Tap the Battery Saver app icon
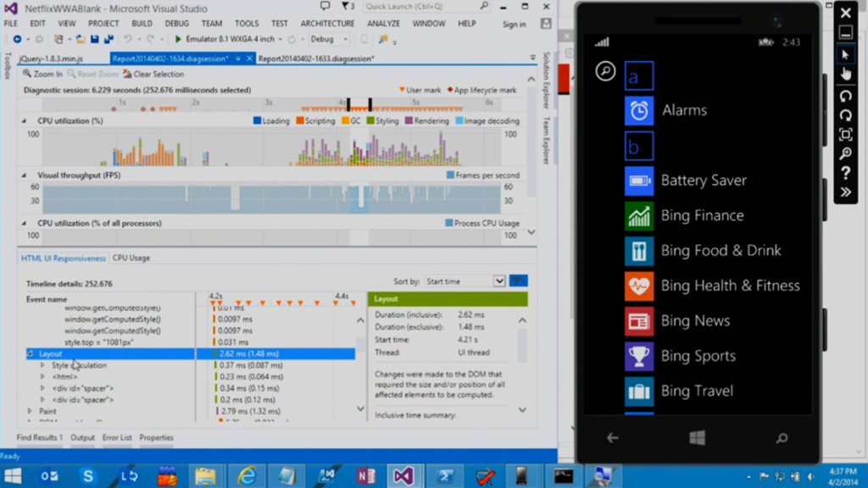 click(639, 181)
